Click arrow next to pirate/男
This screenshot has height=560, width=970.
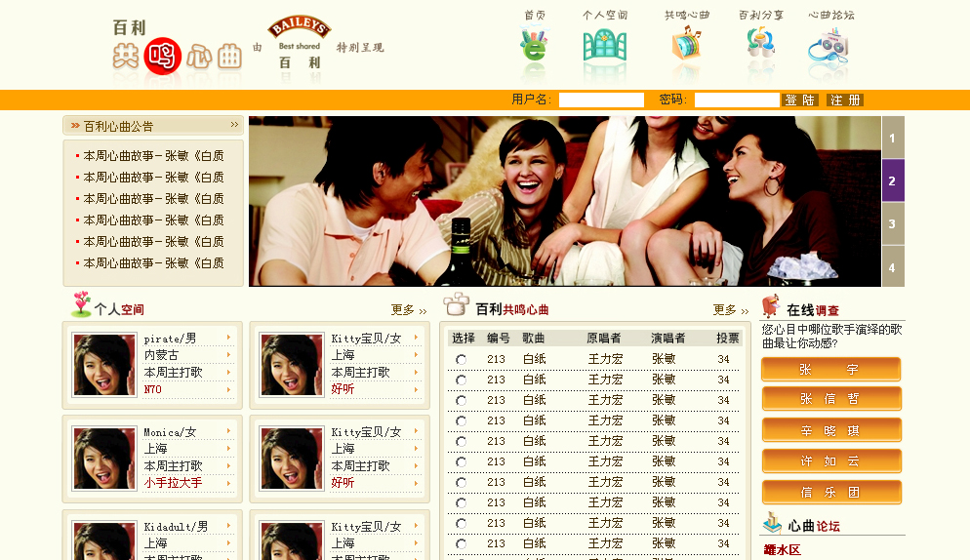[x=229, y=338]
